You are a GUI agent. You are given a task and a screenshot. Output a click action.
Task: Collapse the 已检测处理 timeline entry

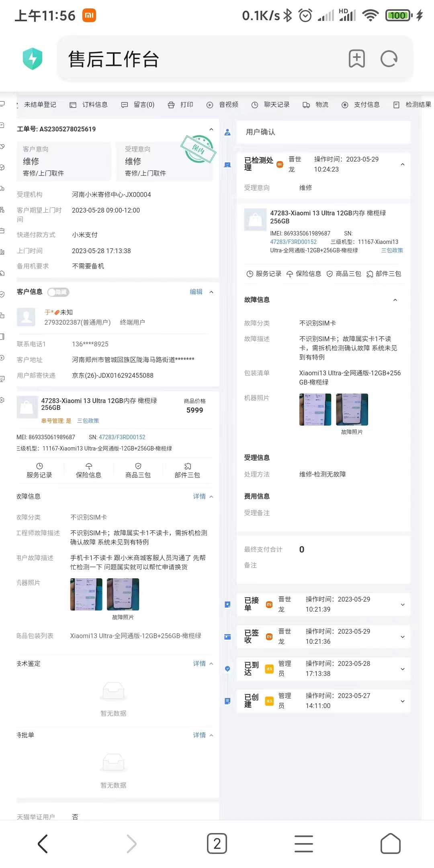[403, 164]
